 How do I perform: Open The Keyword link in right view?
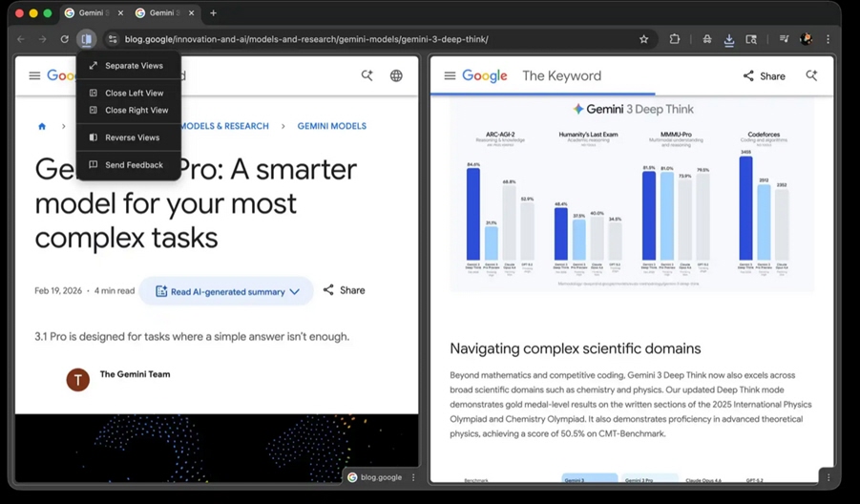(x=561, y=75)
